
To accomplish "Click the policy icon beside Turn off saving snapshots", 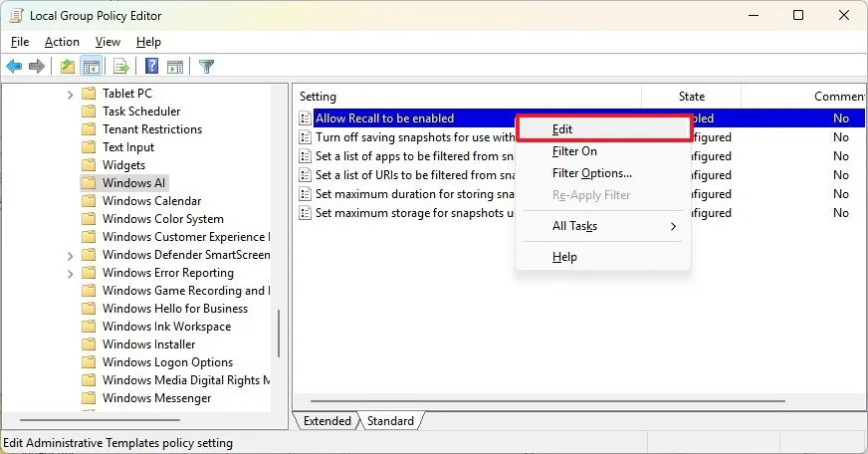I will pyautogui.click(x=305, y=137).
